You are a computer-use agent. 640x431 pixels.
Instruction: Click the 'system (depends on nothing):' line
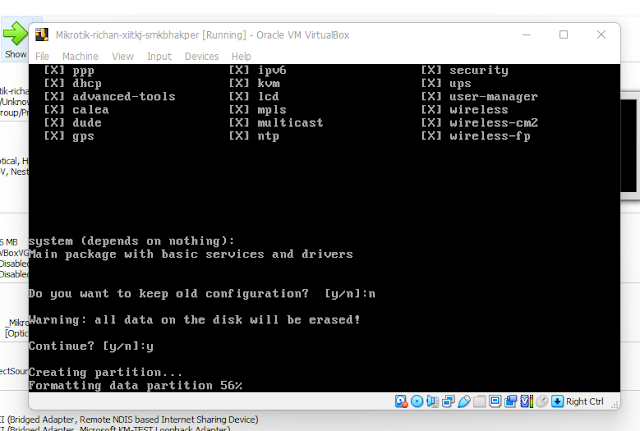point(131,241)
